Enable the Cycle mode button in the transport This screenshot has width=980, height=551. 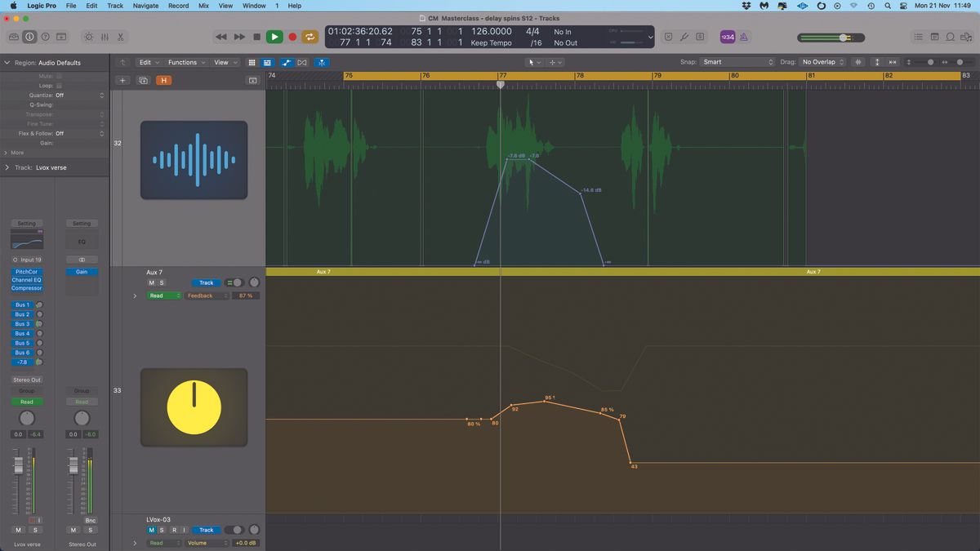tap(310, 37)
